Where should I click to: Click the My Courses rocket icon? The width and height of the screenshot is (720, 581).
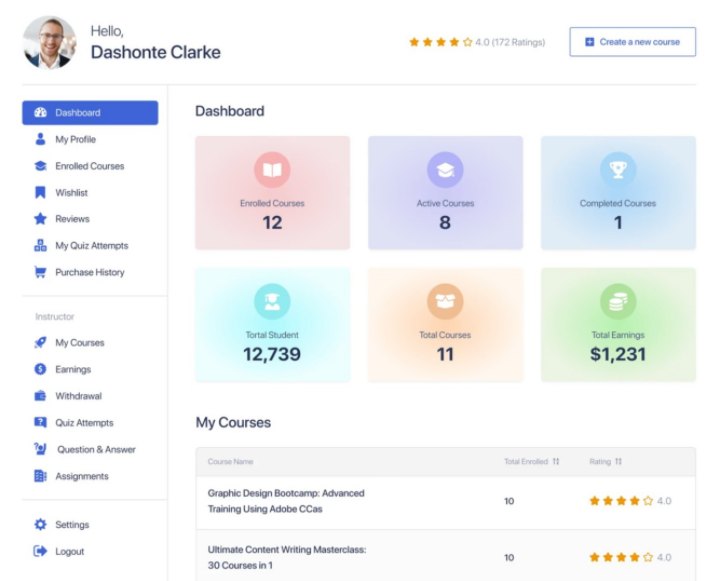coord(40,343)
